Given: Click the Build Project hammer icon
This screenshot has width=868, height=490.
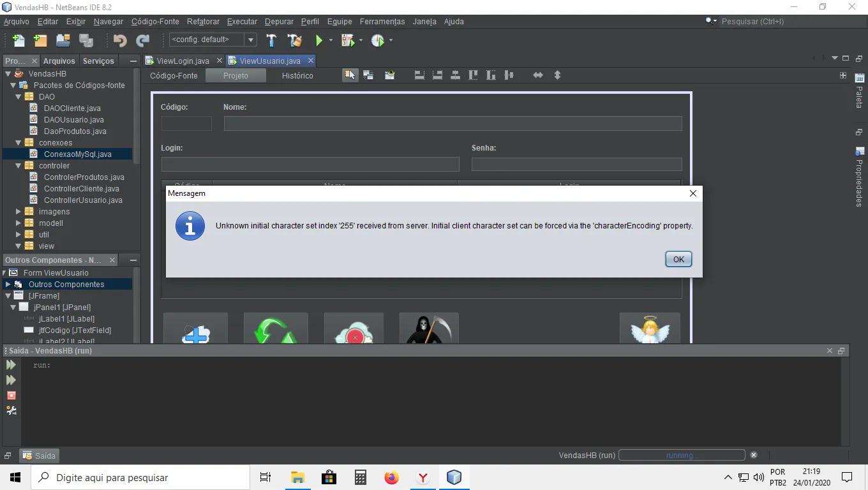Looking at the screenshot, I should (x=271, y=40).
